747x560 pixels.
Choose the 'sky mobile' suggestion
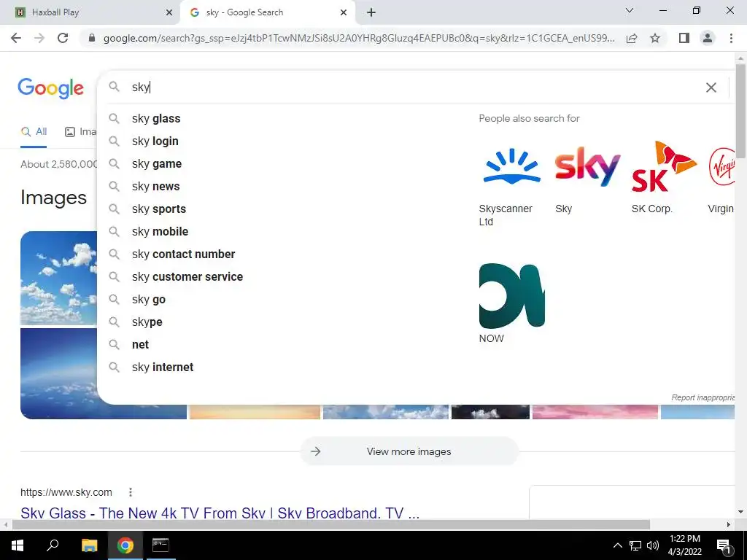tap(160, 231)
